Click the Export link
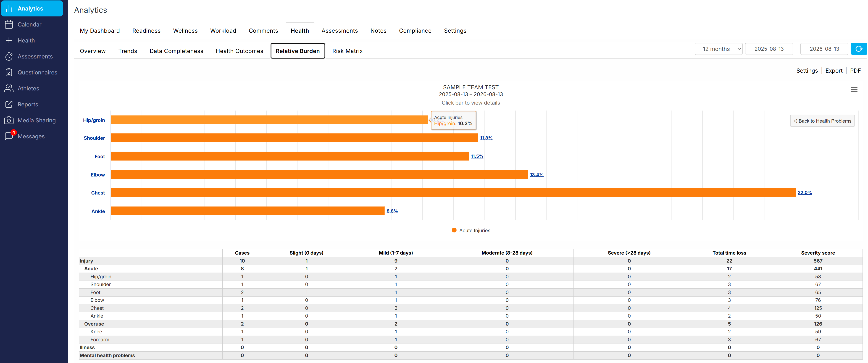This screenshot has height=363, width=868. 834,71
